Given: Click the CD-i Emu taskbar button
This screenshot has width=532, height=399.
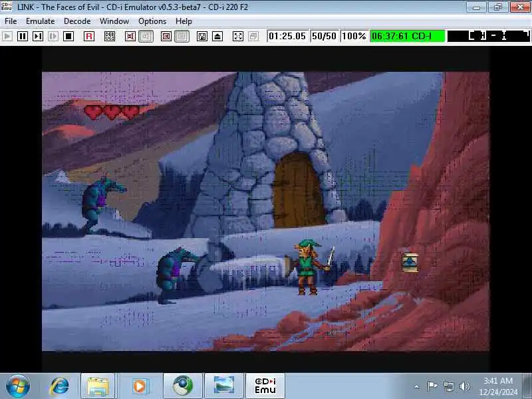Looking at the screenshot, I should [265, 386].
